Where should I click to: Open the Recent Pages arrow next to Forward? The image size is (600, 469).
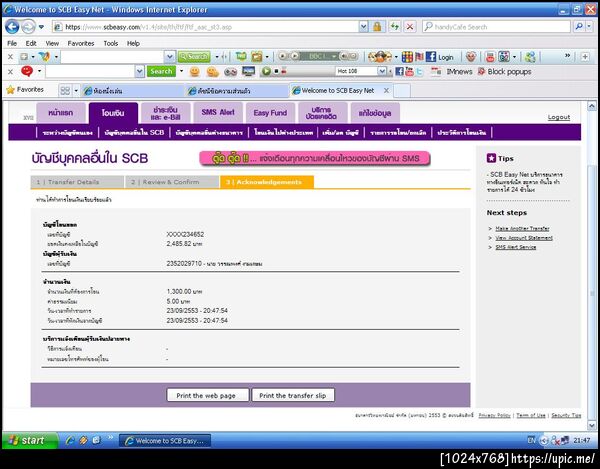pos(41,27)
